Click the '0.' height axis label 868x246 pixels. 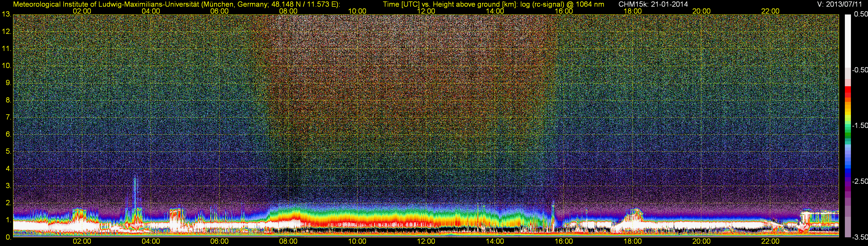tap(8, 237)
